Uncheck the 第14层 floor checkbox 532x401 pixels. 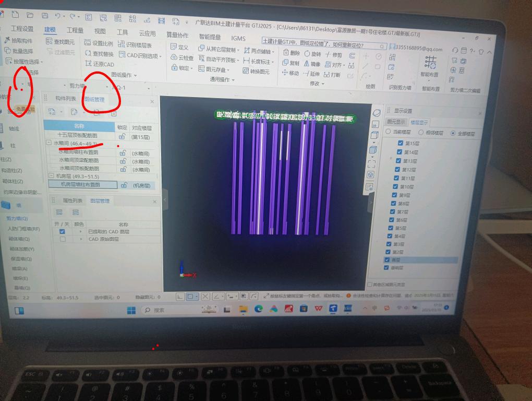(400, 152)
